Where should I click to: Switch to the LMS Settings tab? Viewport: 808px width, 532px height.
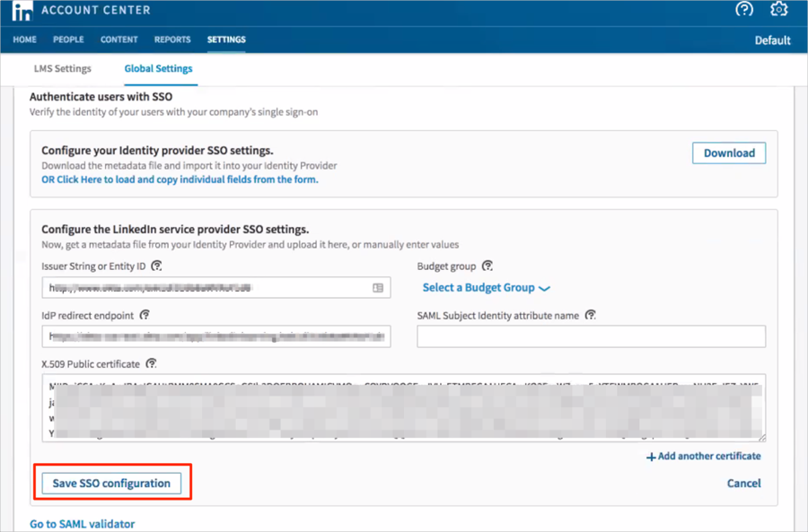61,68
